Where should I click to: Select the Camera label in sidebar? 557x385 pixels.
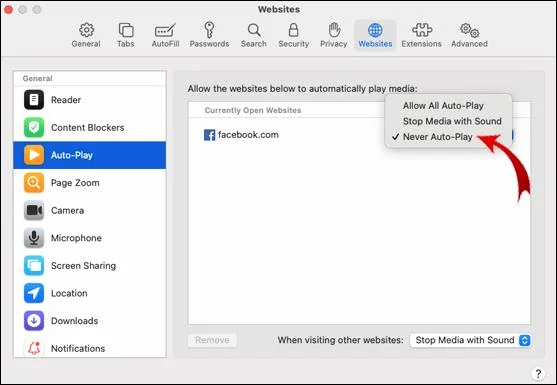pos(67,210)
